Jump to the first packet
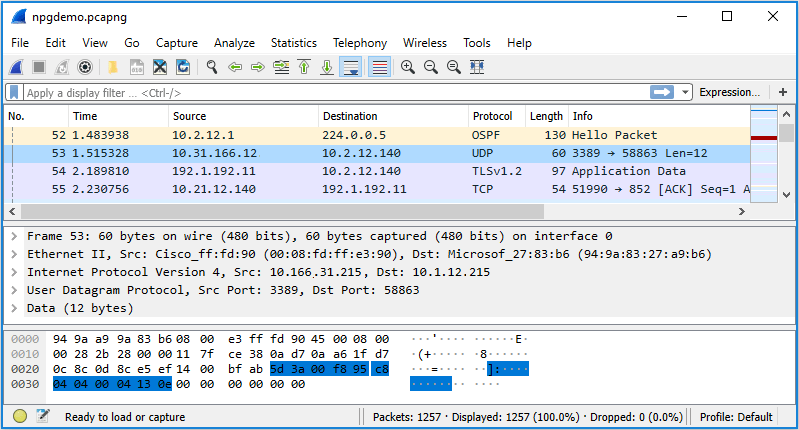This screenshot has width=799, height=430. tap(304, 67)
